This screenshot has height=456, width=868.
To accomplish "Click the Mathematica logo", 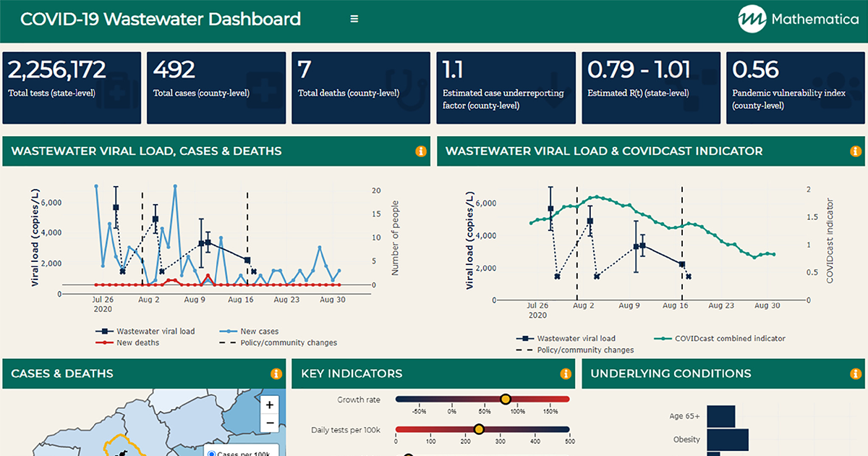I will coord(798,19).
